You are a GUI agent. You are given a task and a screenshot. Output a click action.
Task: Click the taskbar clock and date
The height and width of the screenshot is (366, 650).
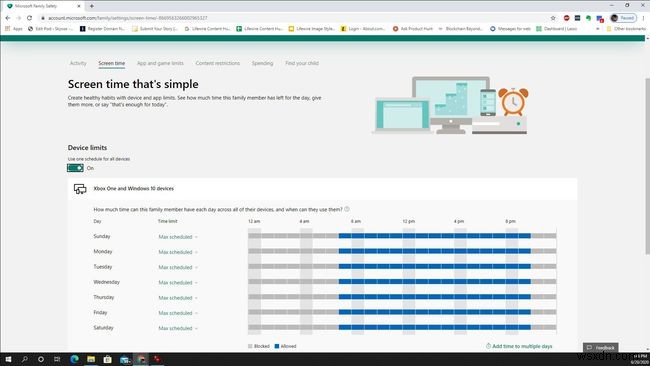(640, 359)
